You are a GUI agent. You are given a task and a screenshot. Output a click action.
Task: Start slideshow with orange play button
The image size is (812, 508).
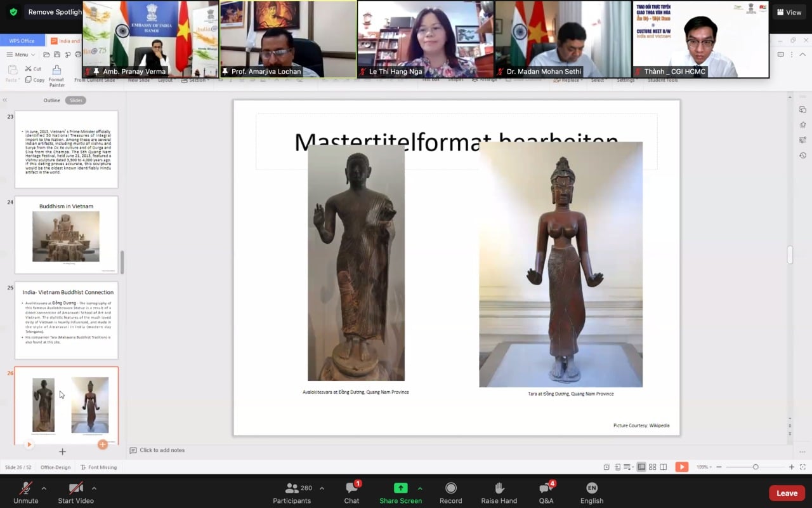(681, 467)
